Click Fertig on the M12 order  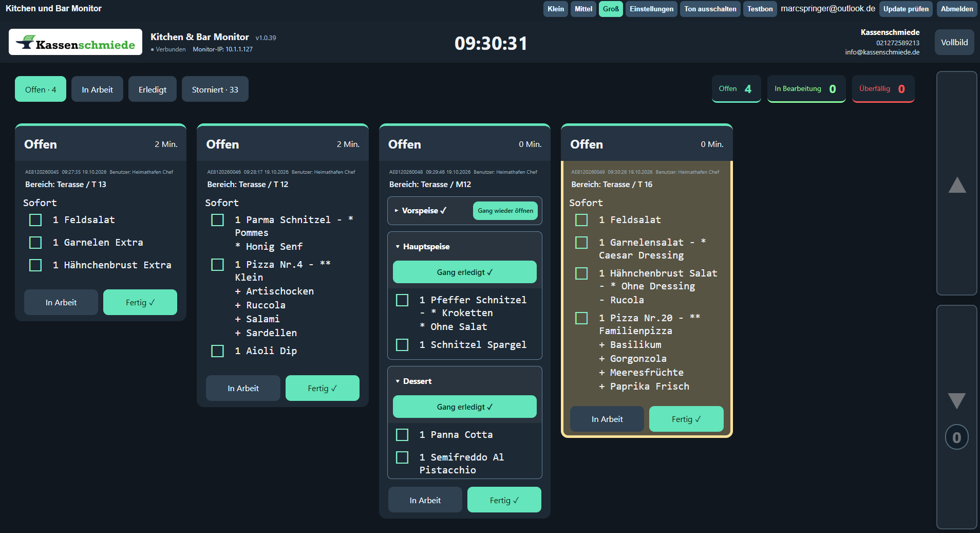tap(504, 500)
